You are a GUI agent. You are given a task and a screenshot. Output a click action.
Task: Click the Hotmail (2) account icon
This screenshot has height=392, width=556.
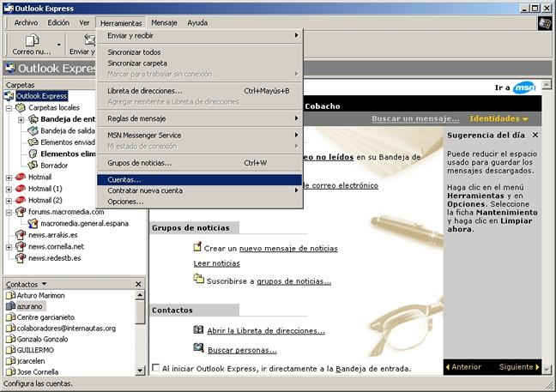21,200
